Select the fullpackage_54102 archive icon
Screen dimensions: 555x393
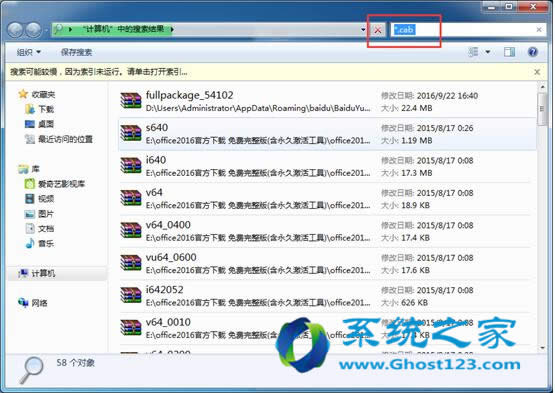point(131,101)
